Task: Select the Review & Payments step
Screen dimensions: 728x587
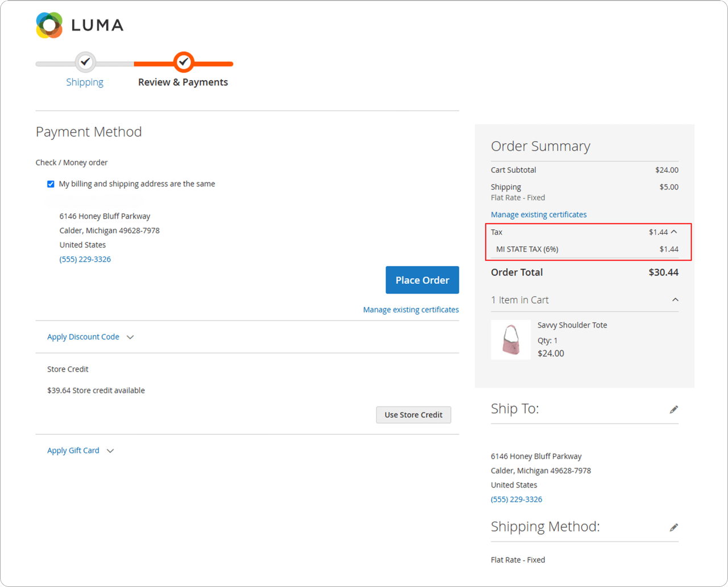Action: 183,82
